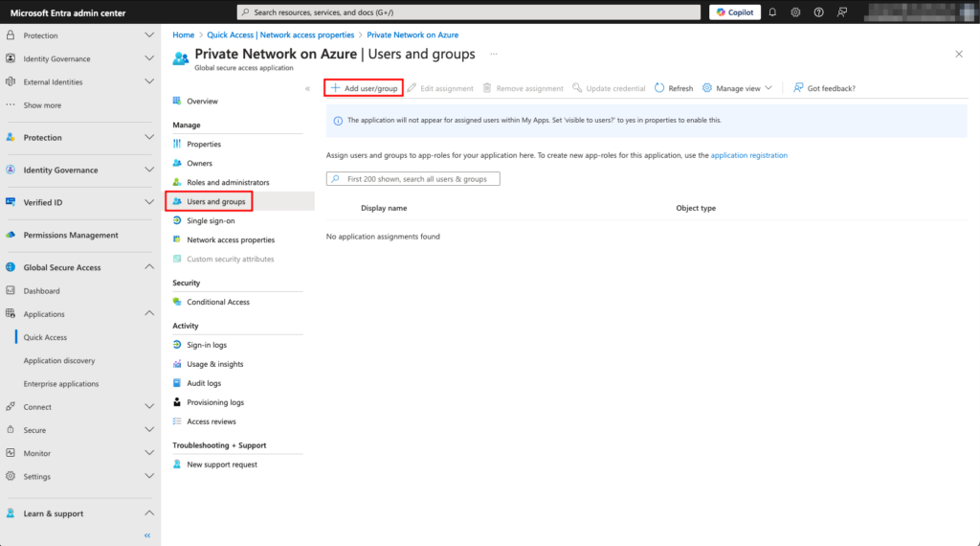Click the Sign-in logs icon
The width and height of the screenshot is (980, 546).
tap(177, 345)
